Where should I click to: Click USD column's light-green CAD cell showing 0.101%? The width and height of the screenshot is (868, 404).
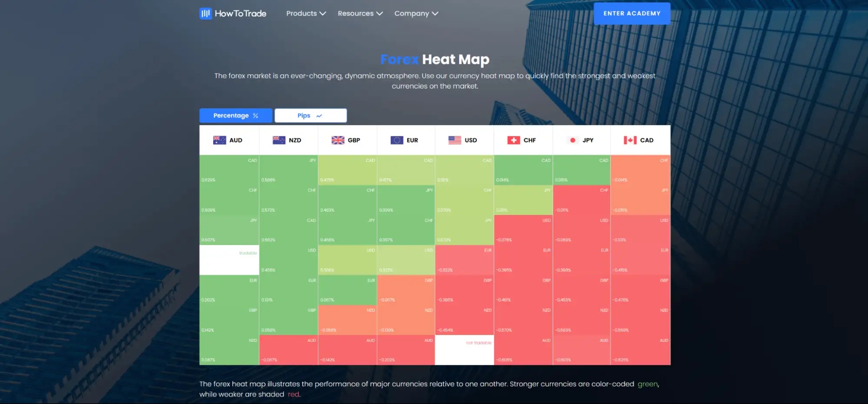click(x=464, y=170)
